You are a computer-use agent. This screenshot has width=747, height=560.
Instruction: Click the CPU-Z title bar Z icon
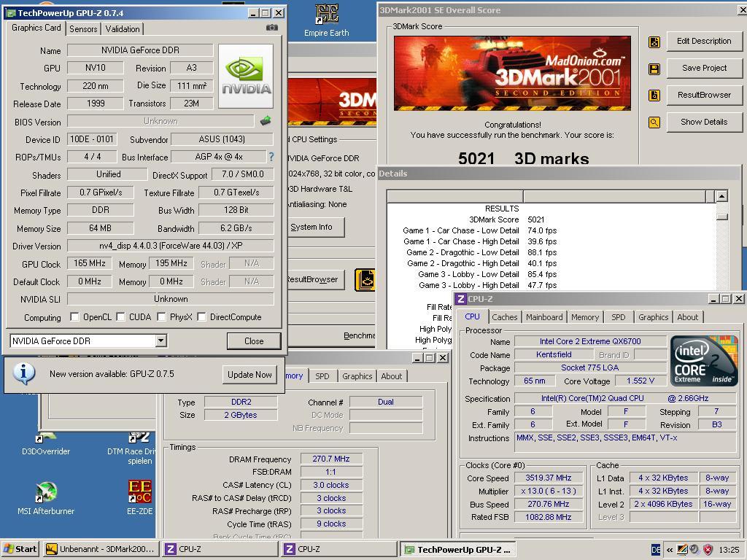(460, 298)
